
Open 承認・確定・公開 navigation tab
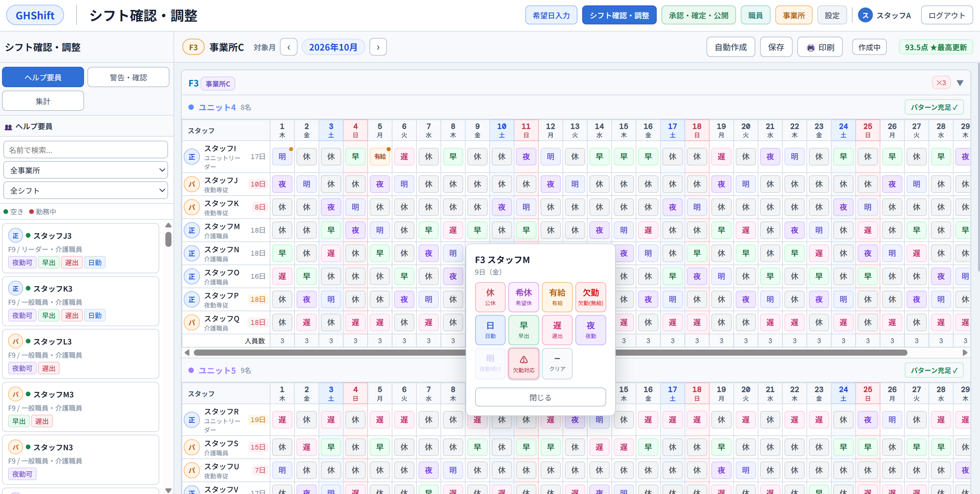[698, 15]
